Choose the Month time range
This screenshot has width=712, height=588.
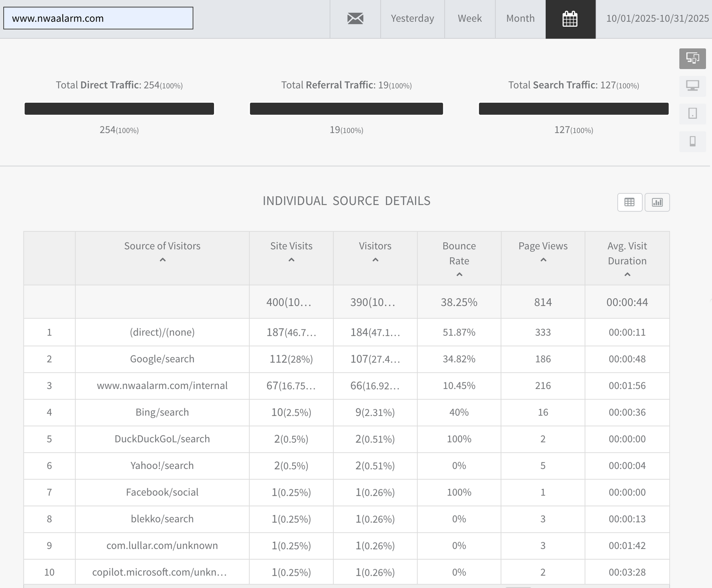click(x=520, y=19)
